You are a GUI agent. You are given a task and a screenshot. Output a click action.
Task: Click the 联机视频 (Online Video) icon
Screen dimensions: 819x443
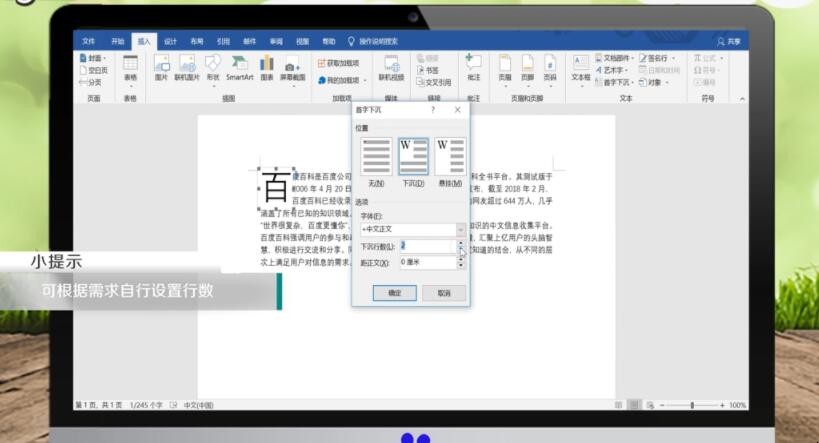tap(391, 66)
